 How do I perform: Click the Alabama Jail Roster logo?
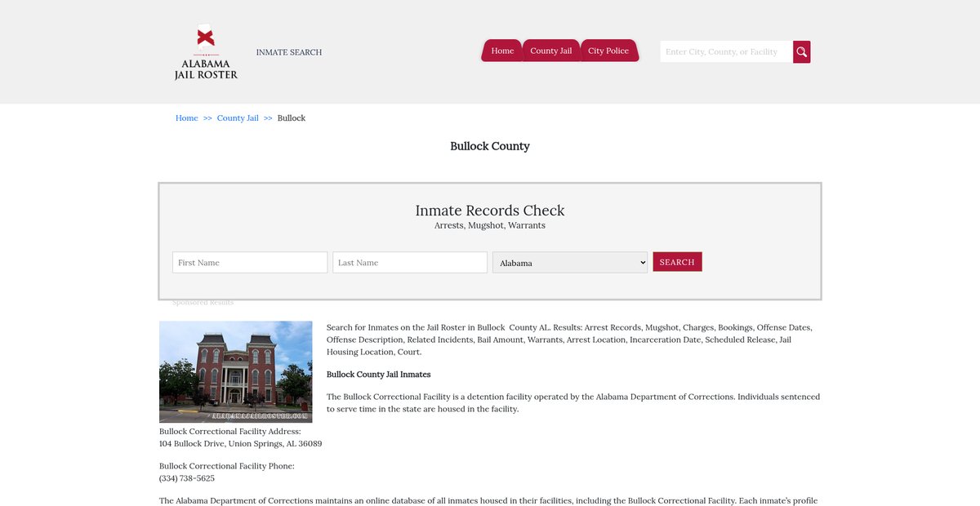(206, 51)
